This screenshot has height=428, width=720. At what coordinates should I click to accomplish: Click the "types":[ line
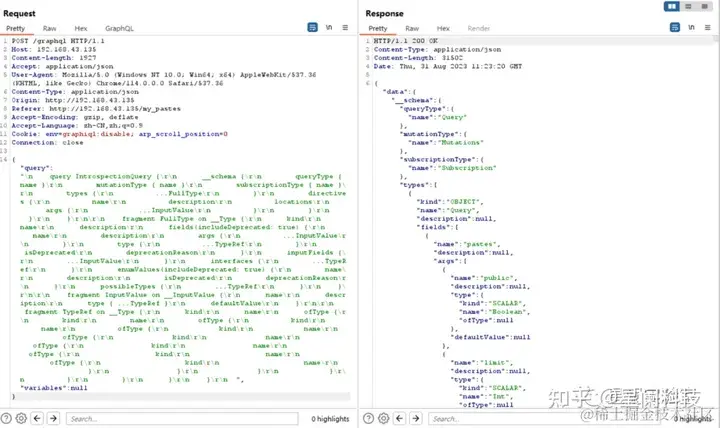pyautogui.click(x=418, y=185)
